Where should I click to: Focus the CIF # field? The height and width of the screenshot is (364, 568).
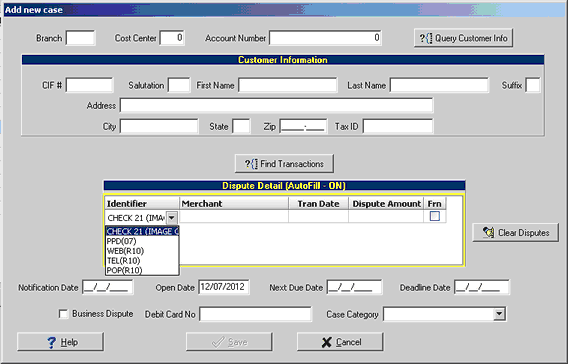(89, 85)
